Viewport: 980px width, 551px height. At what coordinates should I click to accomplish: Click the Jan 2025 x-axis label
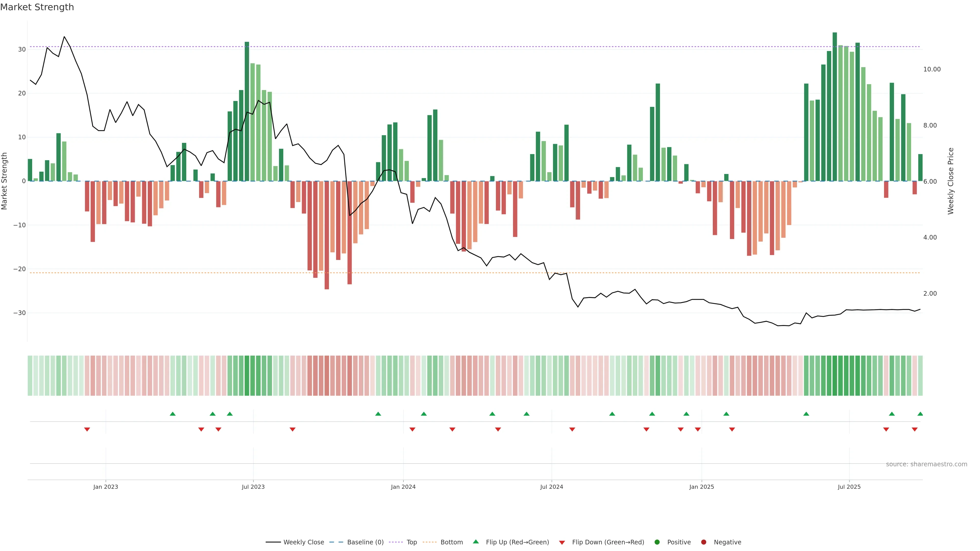[x=702, y=487]
